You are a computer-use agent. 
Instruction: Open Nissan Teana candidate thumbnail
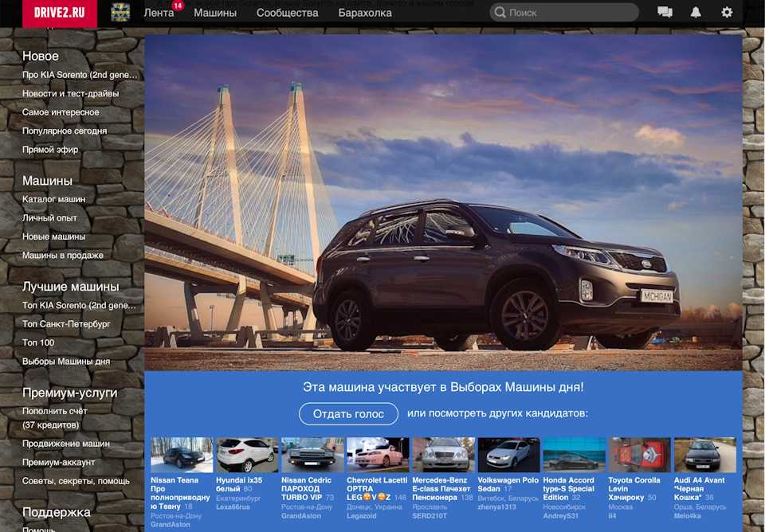click(x=182, y=455)
